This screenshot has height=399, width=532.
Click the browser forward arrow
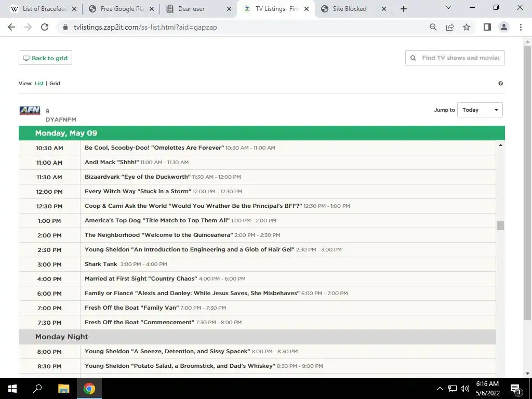28,27
